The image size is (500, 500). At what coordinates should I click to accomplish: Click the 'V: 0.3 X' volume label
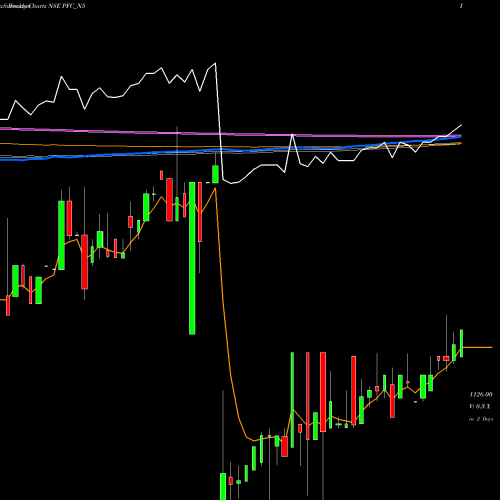[x=480, y=406]
